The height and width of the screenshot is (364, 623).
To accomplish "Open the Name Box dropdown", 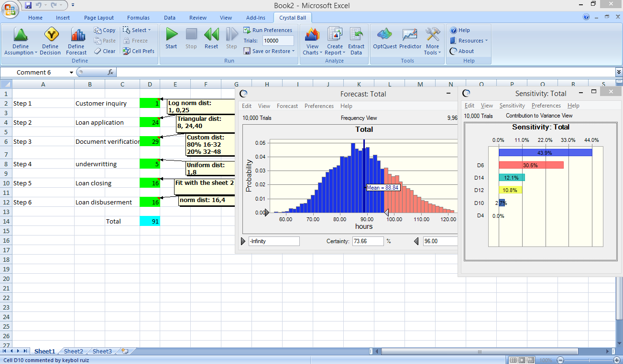I will pyautogui.click(x=71, y=73).
